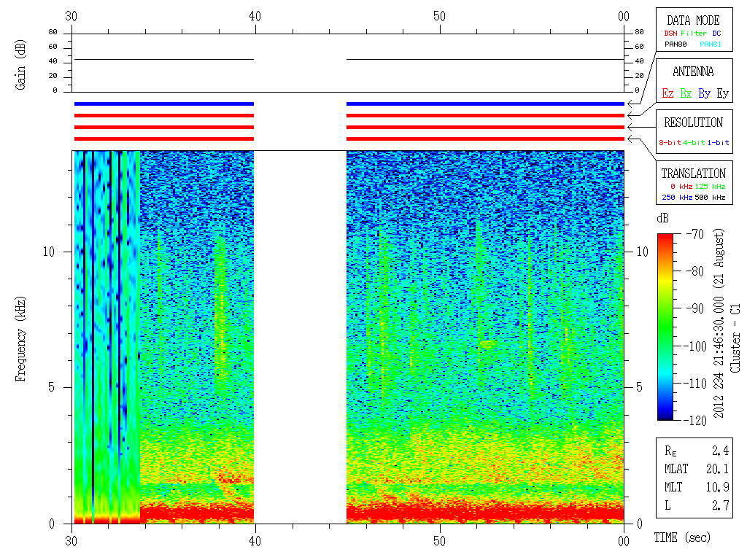Select the green Bx antenna label
Screen dimensions: 747x560
(x=686, y=94)
